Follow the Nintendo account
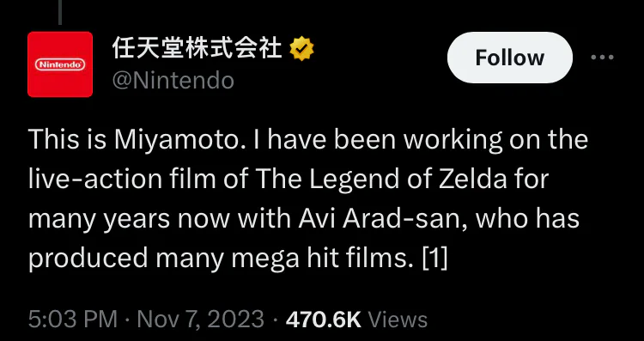Image resolution: width=644 pixels, height=341 pixels. coord(510,58)
